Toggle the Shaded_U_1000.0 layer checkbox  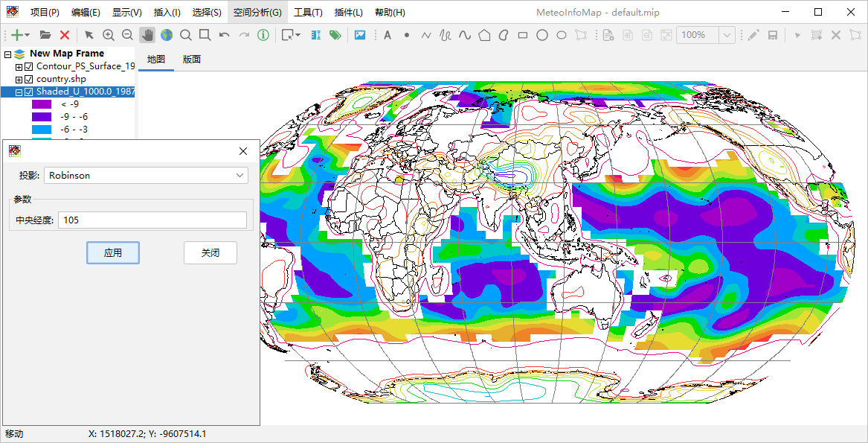click(x=29, y=92)
